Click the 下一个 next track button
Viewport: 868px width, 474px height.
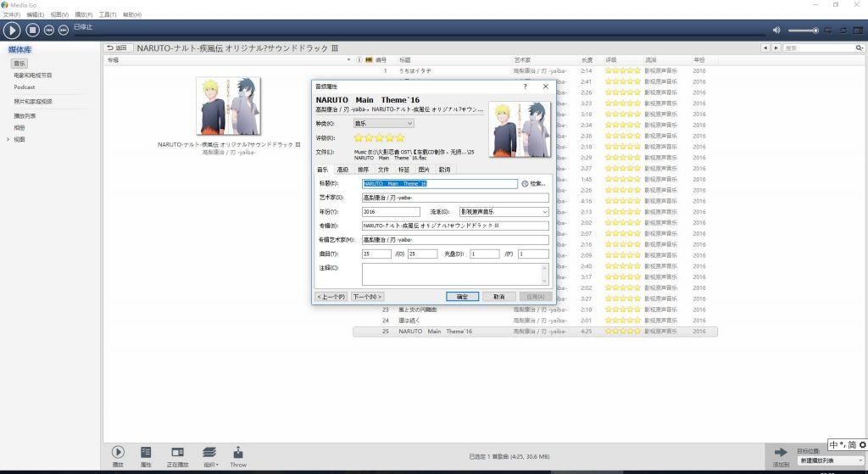tap(368, 297)
